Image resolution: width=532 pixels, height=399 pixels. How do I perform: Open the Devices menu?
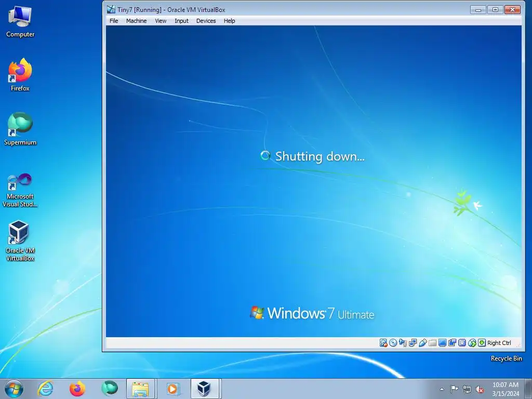206,21
